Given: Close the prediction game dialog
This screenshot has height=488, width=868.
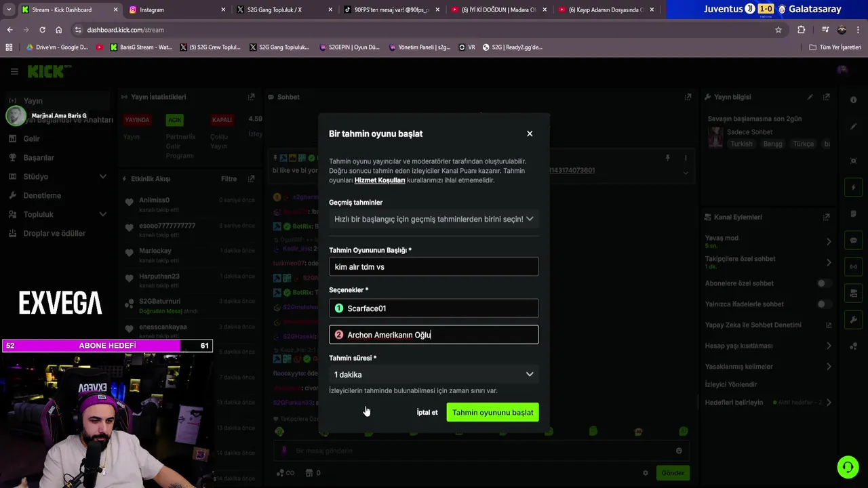Looking at the screenshot, I should point(530,134).
